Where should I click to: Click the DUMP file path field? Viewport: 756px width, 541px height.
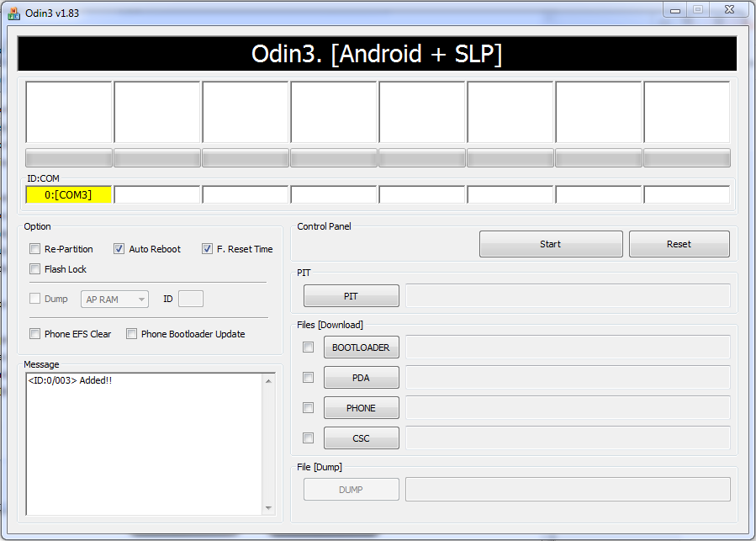568,490
